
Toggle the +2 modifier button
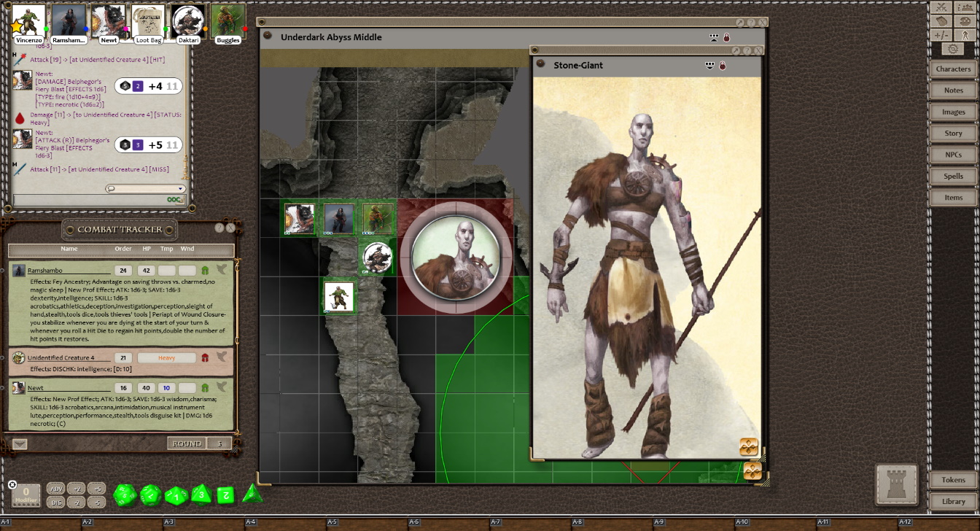coord(77,489)
